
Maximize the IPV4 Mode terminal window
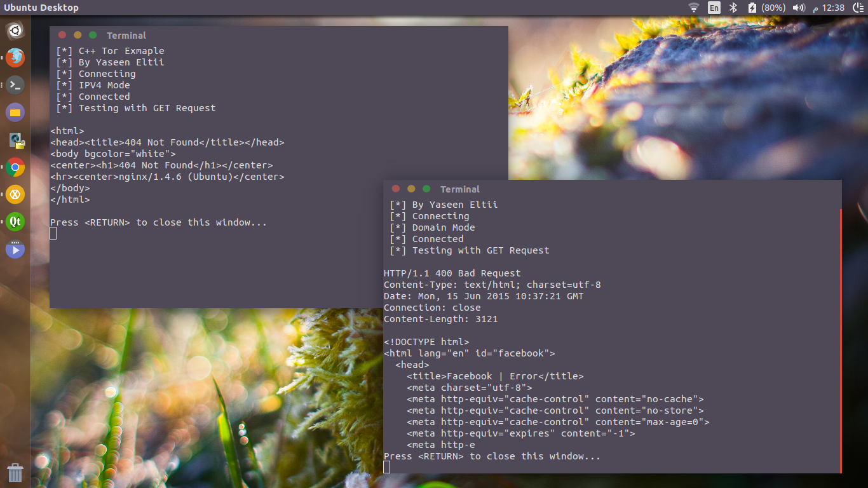point(93,35)
